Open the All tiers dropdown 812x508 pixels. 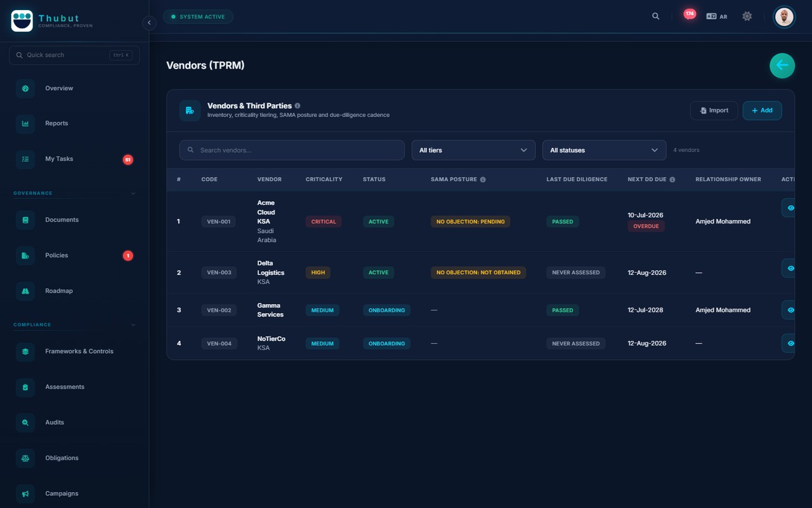pyautogui.click(x=473, y=150)
